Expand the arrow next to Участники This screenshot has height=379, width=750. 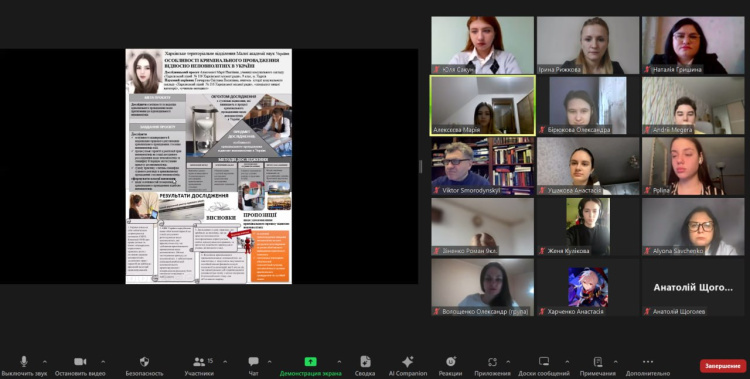[225, 362]
